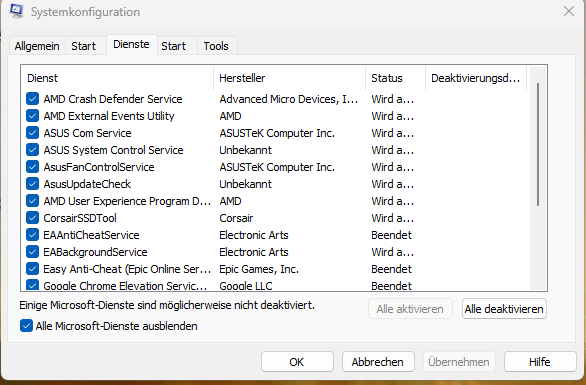586x385 pixels.
Task: Click the Status column header
Action: click(x=395, y=78)
